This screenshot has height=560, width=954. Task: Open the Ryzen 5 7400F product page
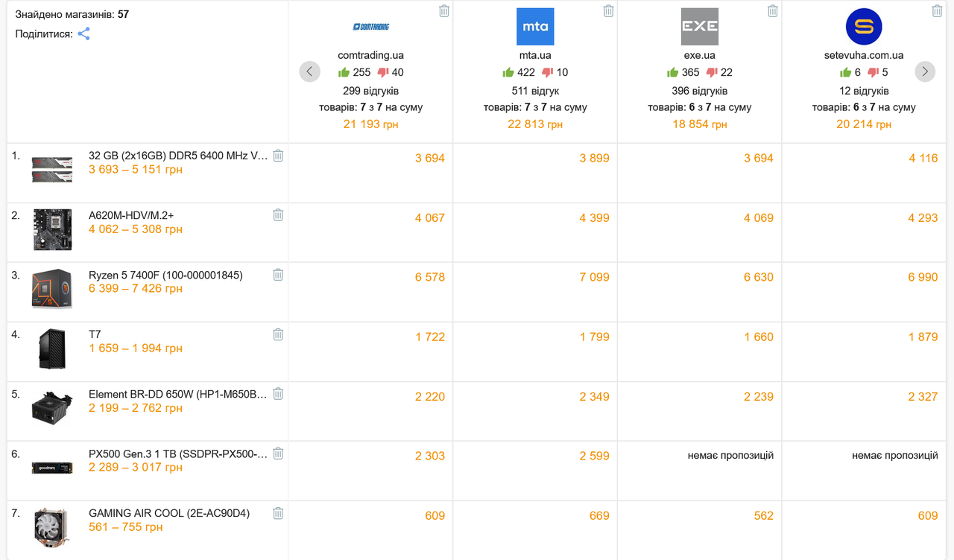click(x=165, y=275)
